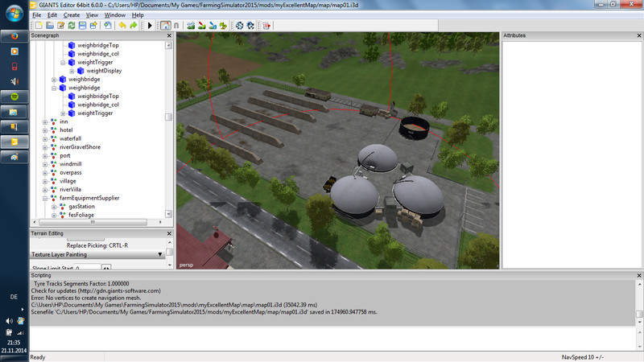
Task: Click the notepad with pencil toolbar icon
Action: point(61,26)
